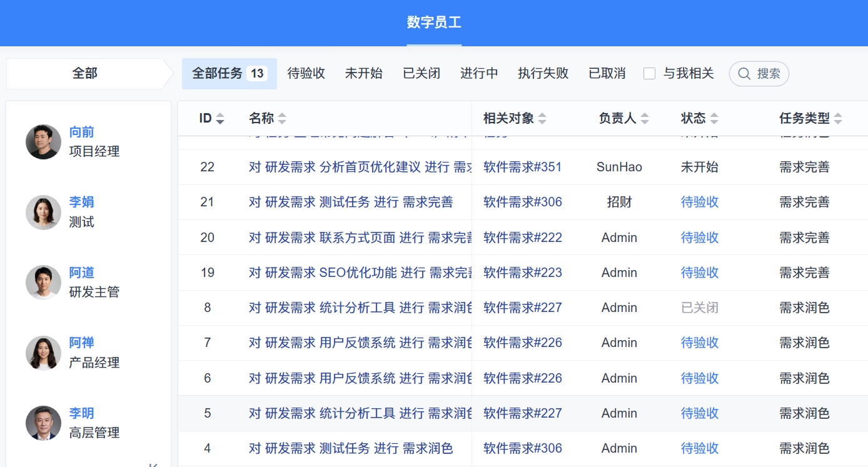Open task 21 测试任务 需求完善 link
This screenshot has width=868, height=467.
point(351,202)
